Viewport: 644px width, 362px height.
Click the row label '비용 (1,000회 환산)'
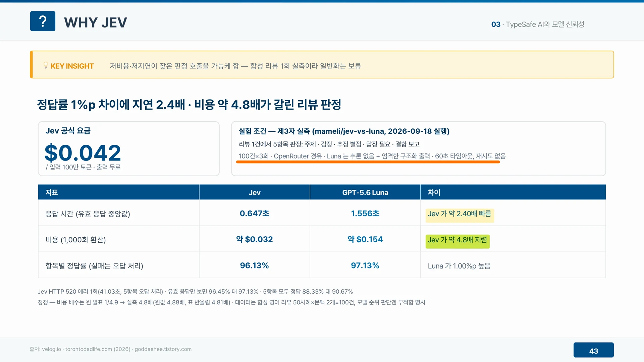click(x=76, y=240)
